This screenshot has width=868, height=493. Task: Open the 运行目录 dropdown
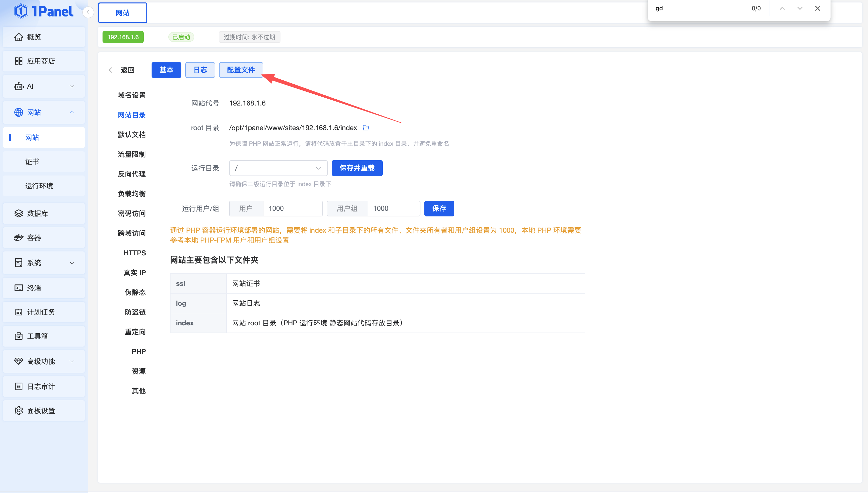point(278,168)
